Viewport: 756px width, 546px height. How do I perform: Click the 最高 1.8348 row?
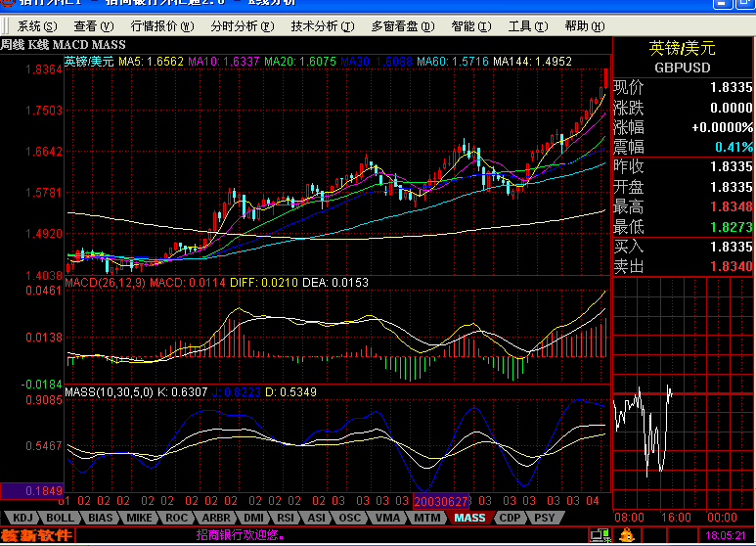click(x=683, y=206)
